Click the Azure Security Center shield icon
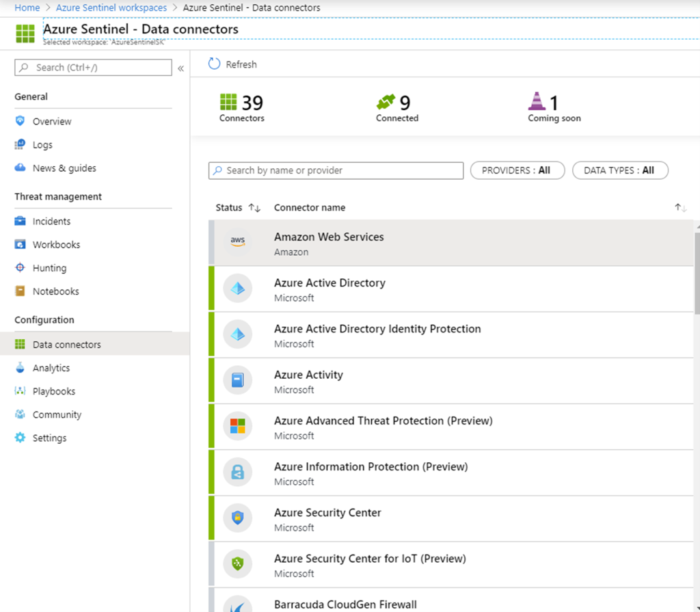This screenshot has height=612, width=700. coord(237,518)
